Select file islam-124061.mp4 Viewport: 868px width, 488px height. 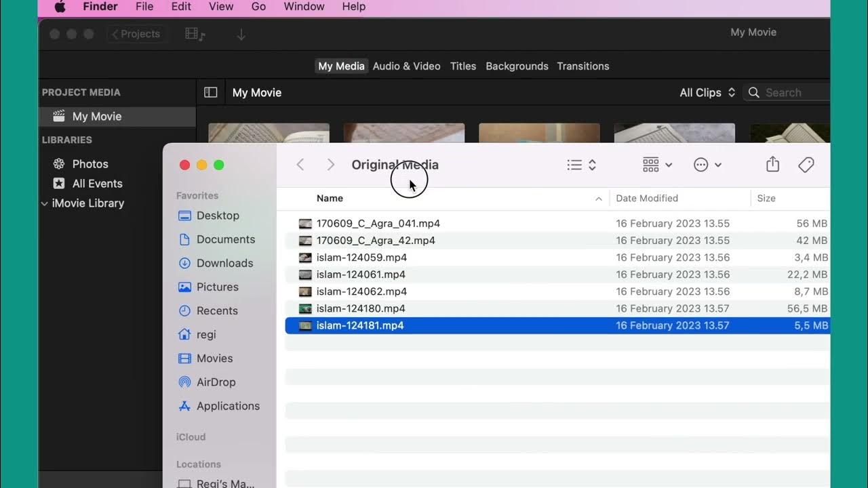[x=557, y=274]
